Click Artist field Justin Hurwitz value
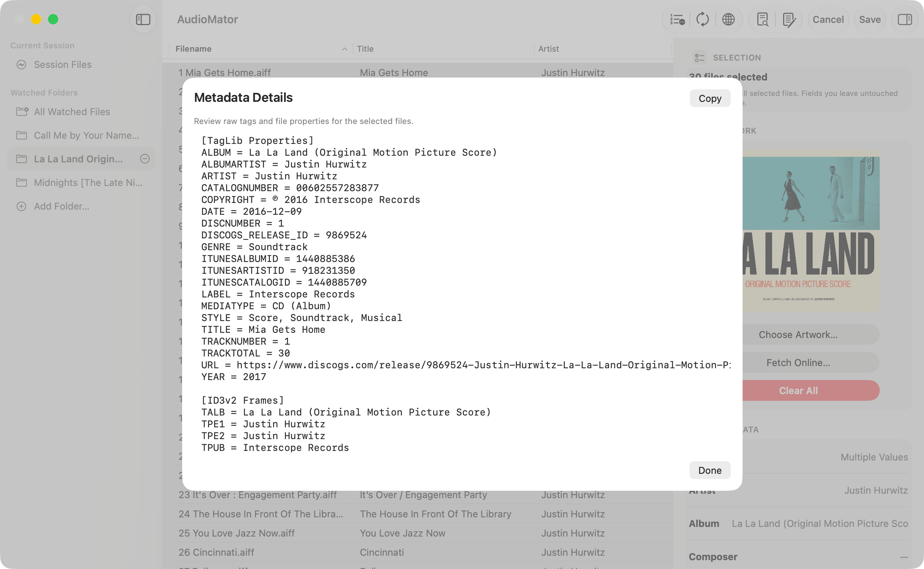 coord(876,490)
